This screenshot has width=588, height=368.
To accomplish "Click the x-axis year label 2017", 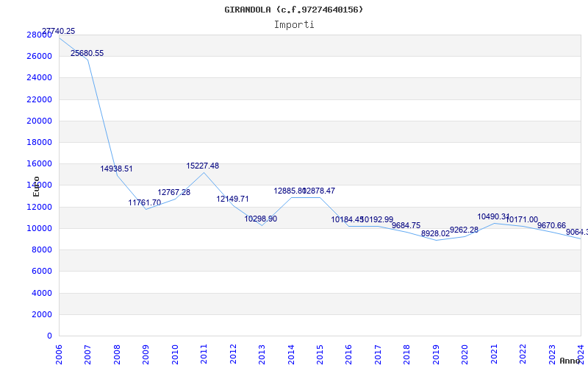I will (378, 355).
